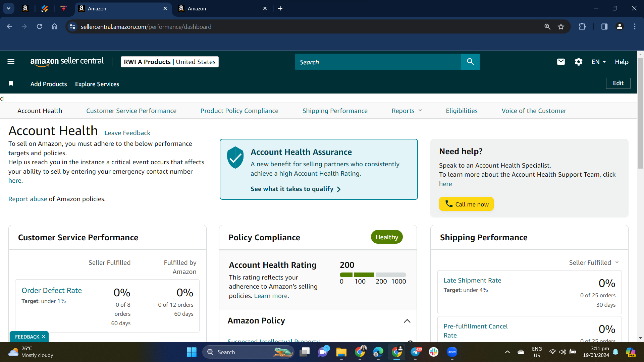This screenshot has width=644, height=362.
Task: View site information icon in address bar
Action: (x=72, y=26)
